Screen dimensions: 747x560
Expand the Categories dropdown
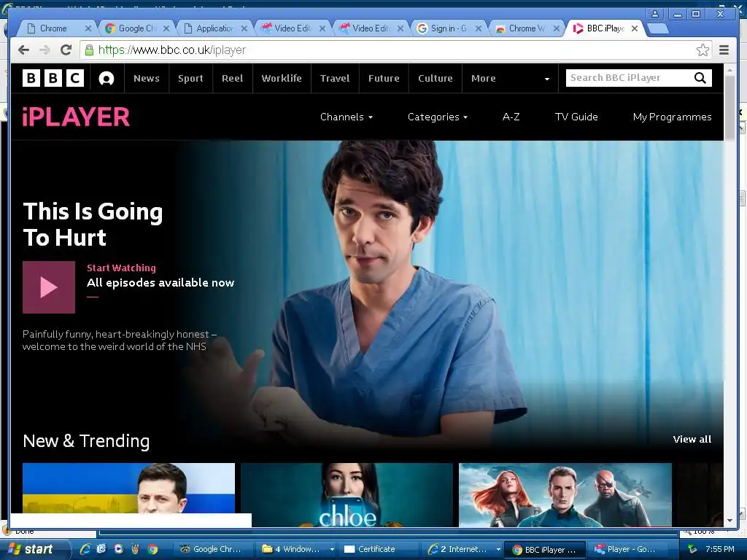click(438, 117)
